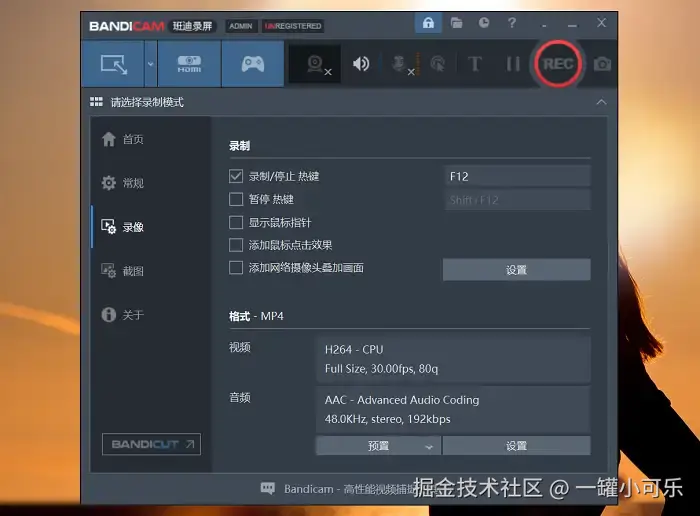Toggle the microphone icon in toolbar

coord(399,64)
